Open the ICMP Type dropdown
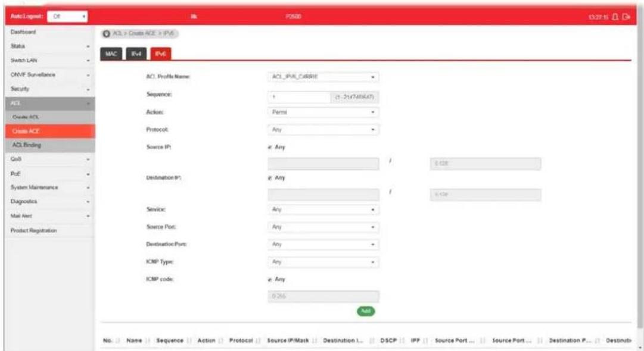 click(x=323, y=262)
